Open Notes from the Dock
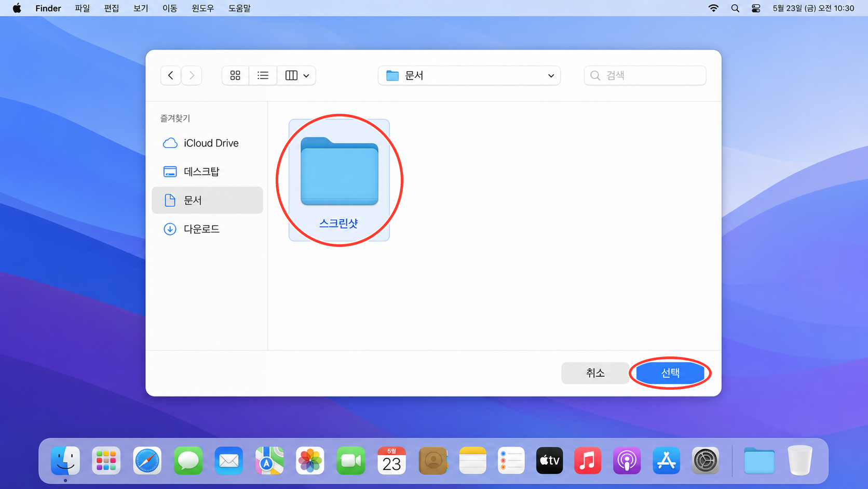 [472, 460]
